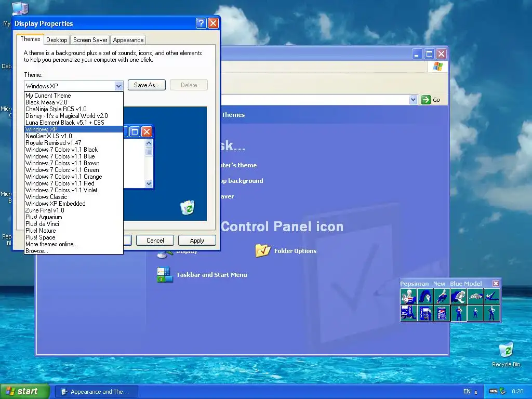Screen dimensions: 532x399
Task: Open the Start menu
Action: coord(25,391)
